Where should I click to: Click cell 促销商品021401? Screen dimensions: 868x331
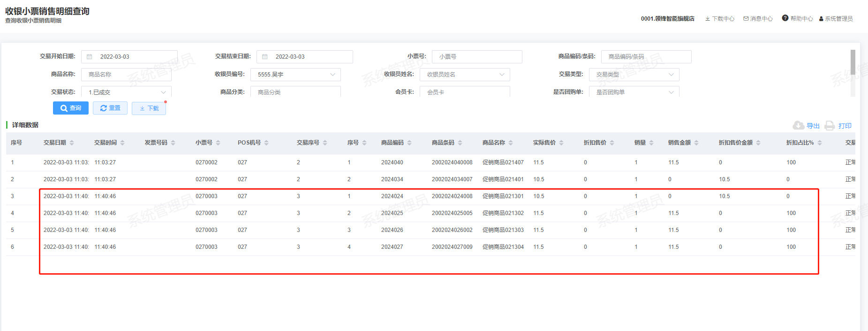(503, 179)
